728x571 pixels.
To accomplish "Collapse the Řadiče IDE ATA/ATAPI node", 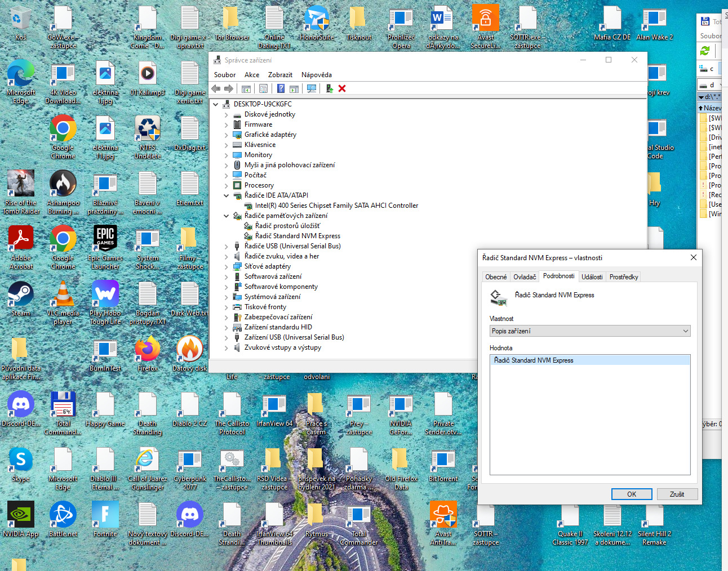I will tap(227, 195).
